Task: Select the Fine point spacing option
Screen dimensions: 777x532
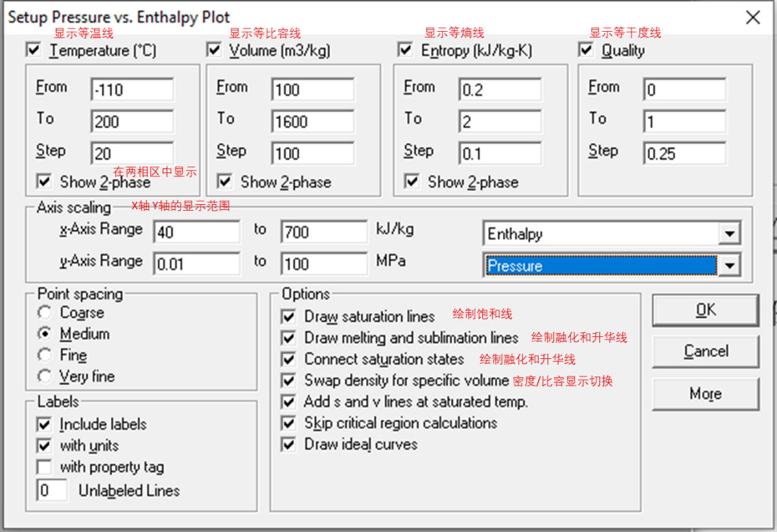Action: [44, 355]
